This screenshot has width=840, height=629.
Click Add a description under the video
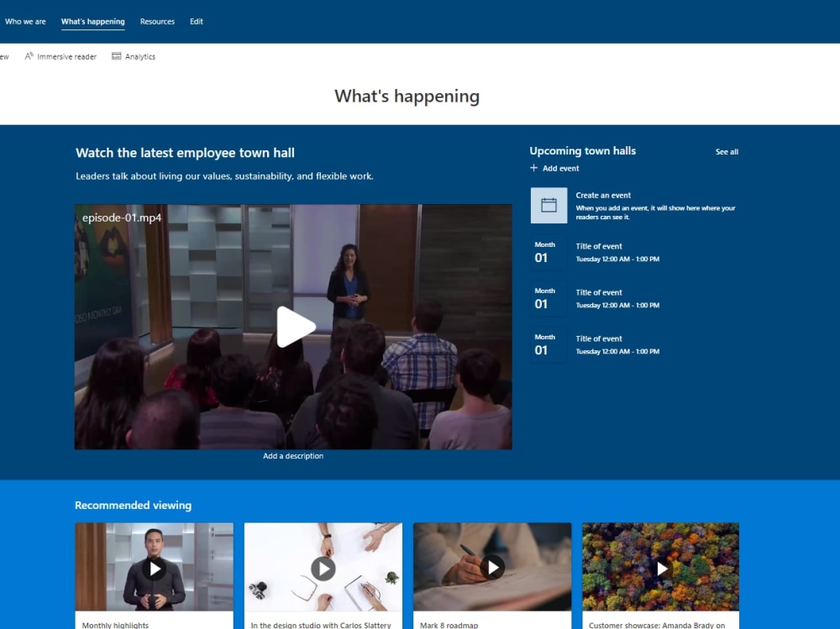[x=293, y=456]
